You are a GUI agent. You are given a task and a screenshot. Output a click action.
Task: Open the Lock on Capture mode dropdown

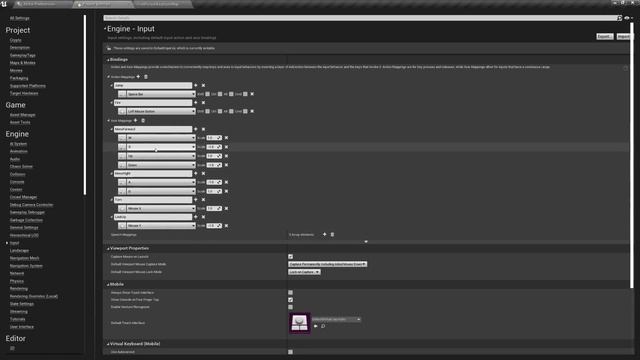[304, 272]
